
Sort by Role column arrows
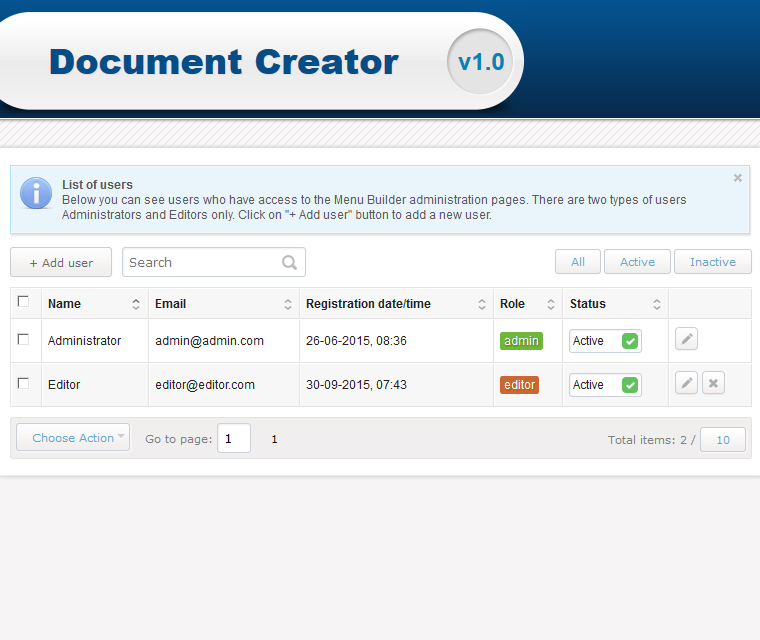pyautogui.click(x=551, y=304)
